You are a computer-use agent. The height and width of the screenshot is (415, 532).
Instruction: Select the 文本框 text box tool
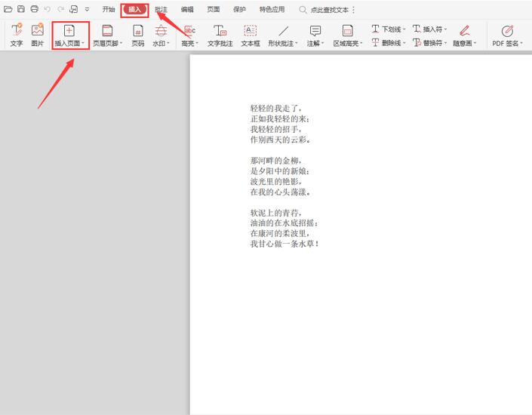251,35
